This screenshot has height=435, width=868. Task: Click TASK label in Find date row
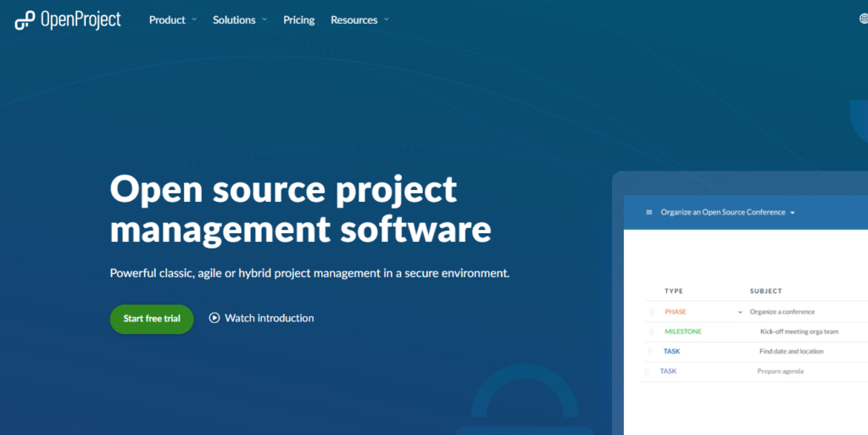pyautogui.click(x=671, y=351)
